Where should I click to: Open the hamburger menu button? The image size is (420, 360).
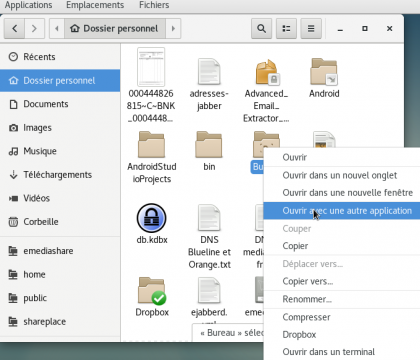[x=311, y=29]
